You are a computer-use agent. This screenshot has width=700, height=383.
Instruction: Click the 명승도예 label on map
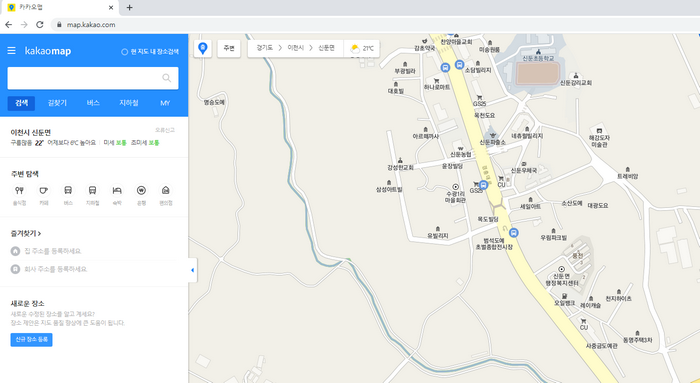(x=214, y=102)
